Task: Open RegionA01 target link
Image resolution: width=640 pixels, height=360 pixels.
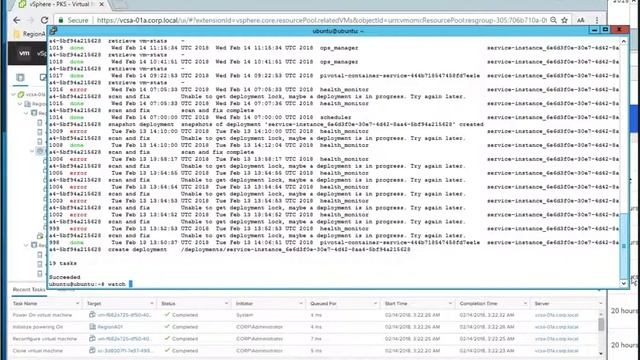Action: coord(110,327)
